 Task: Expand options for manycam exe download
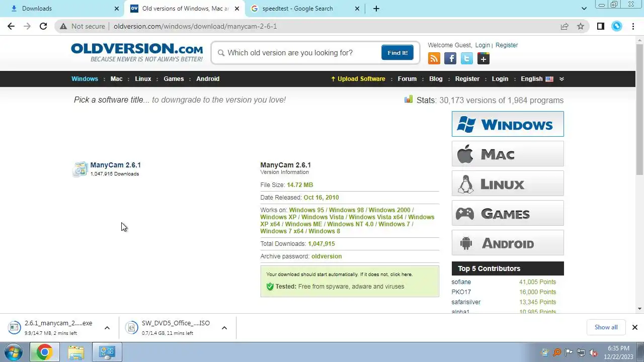107,328
